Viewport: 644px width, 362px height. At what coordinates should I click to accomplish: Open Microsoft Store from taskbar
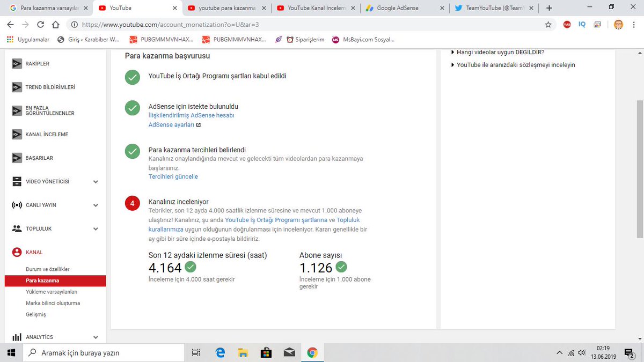click(266, 352)
